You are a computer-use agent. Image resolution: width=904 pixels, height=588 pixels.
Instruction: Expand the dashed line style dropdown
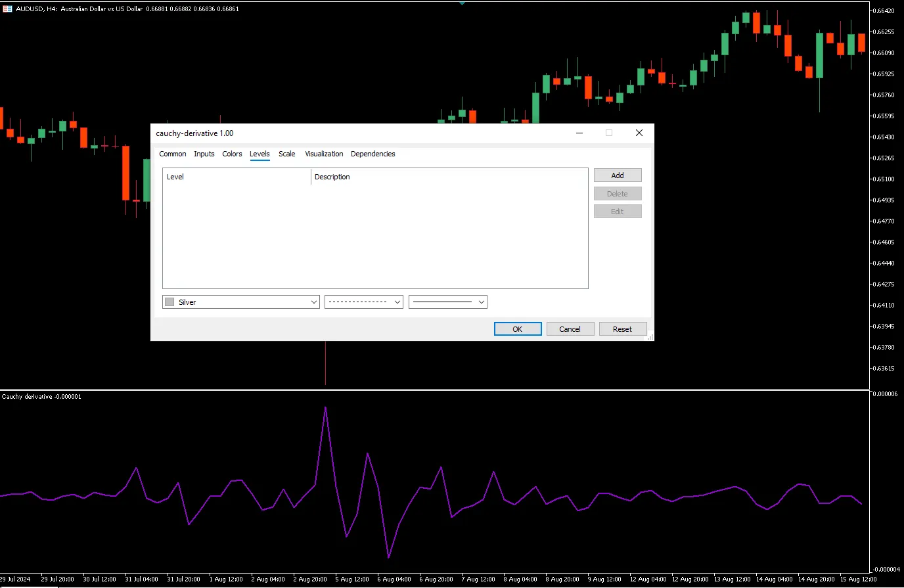[x=364, y=302]
